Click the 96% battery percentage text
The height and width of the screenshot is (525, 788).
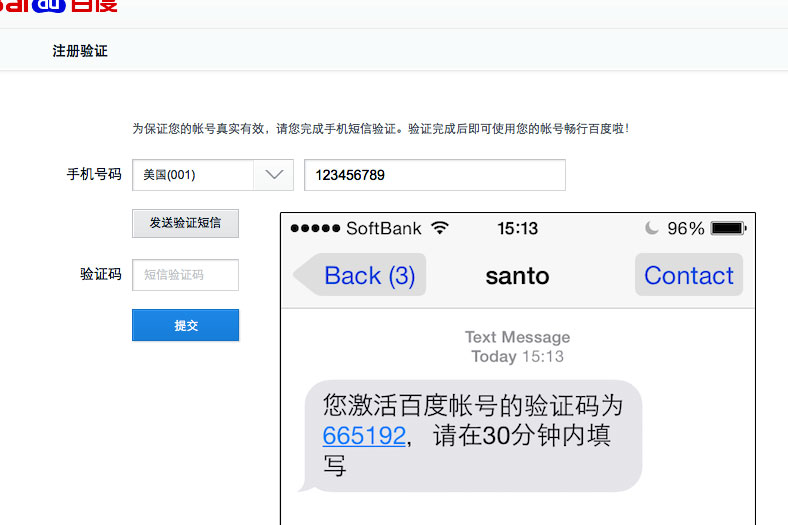click(x=685, y=229)
